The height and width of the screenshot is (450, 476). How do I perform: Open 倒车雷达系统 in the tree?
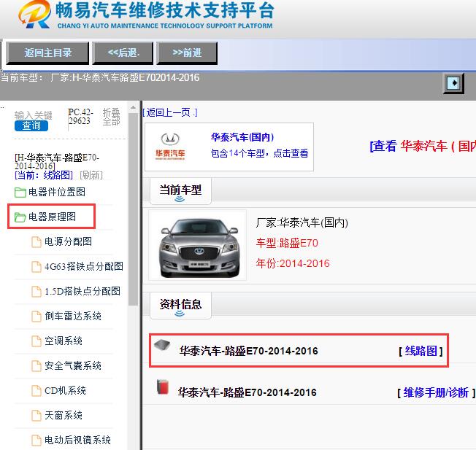point(73,317)
